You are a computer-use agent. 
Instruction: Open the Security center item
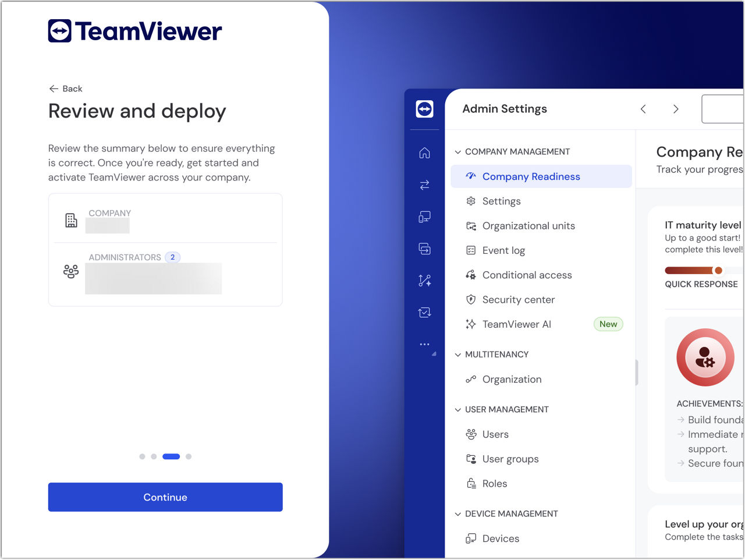(518, 300)
